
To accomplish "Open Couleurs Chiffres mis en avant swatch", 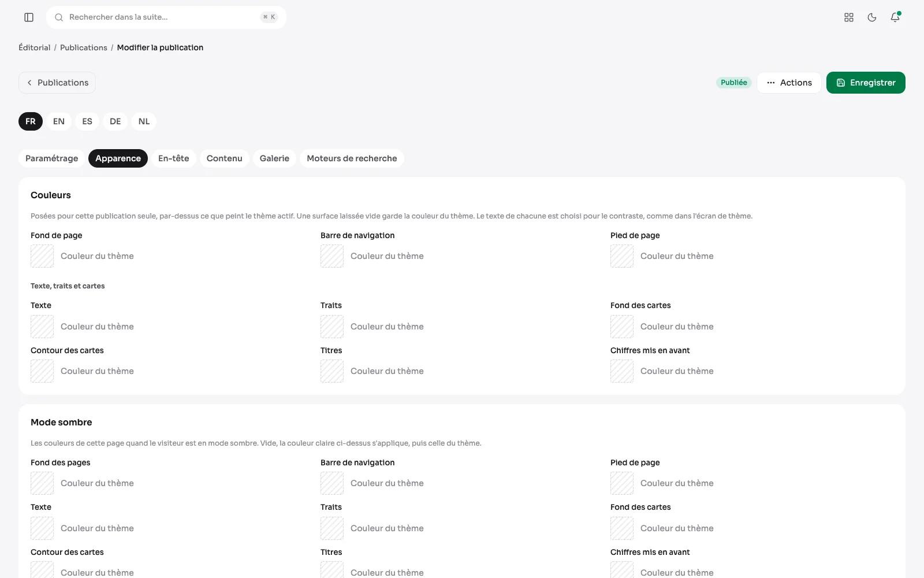I will click(622, 371).
